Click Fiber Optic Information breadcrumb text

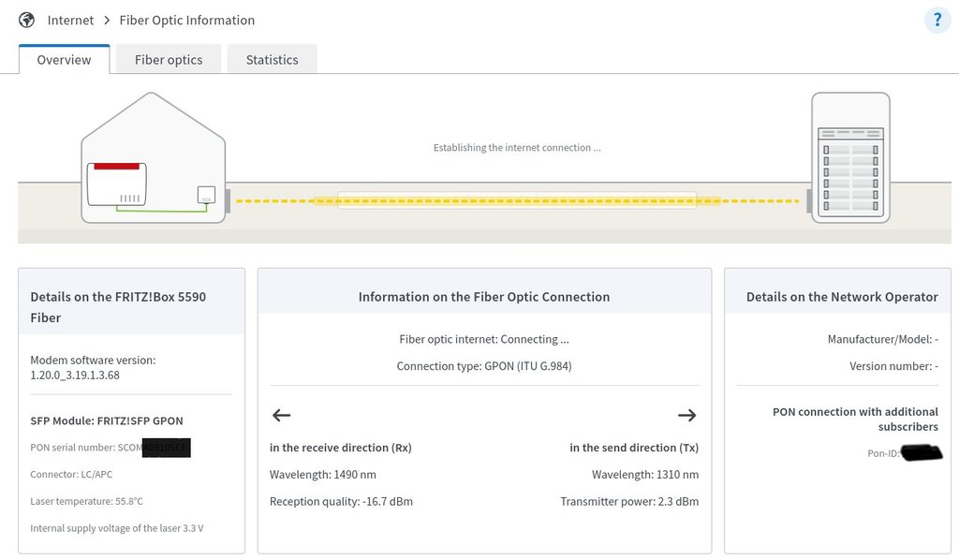(x=187, y=20)
